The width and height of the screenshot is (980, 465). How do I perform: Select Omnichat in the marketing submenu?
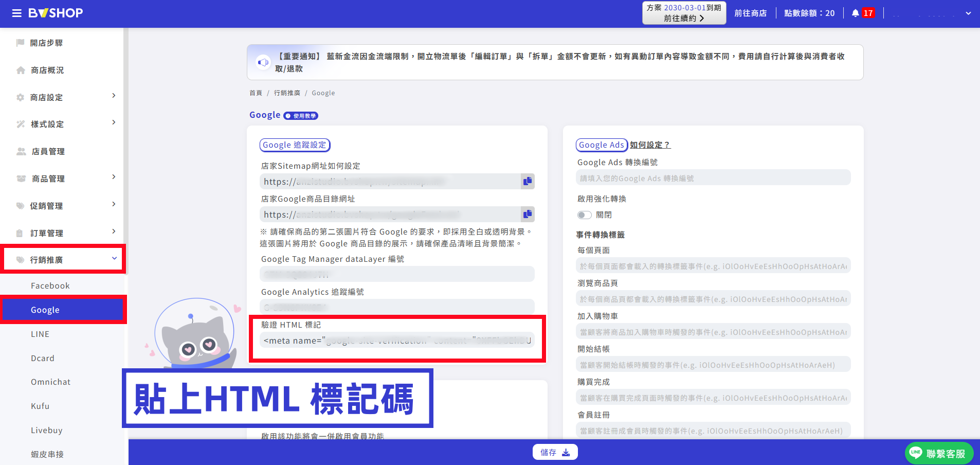point(50,382)
